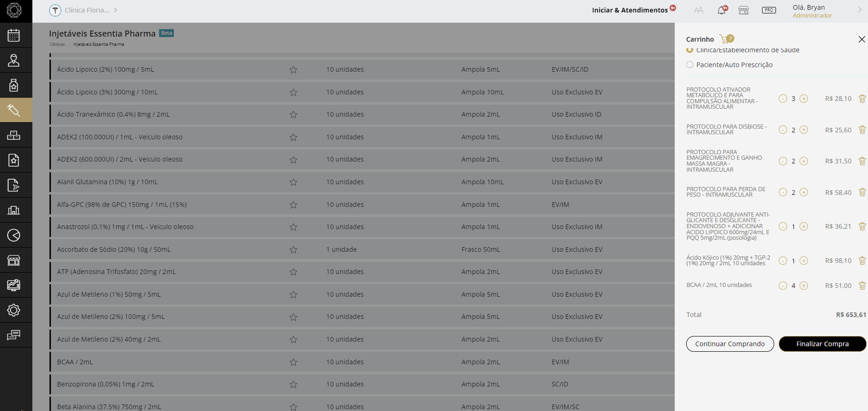
Task: Select Paciente/Auto Prescrição radio option
Action: pos(690,65)
